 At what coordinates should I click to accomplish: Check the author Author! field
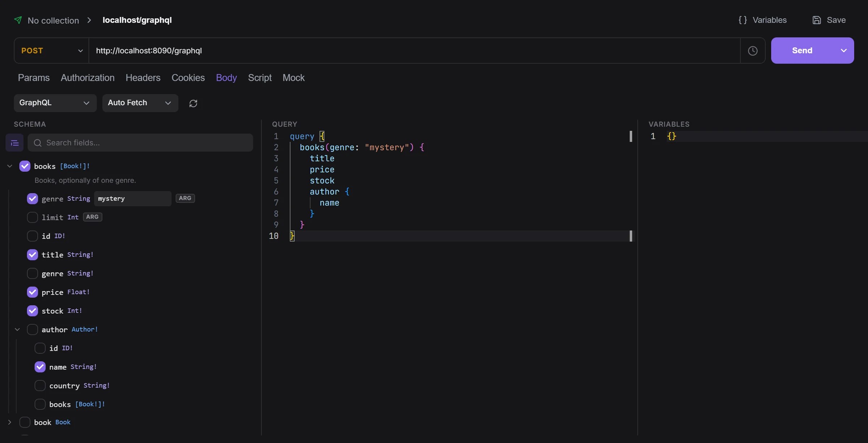[x=32, y=330]
